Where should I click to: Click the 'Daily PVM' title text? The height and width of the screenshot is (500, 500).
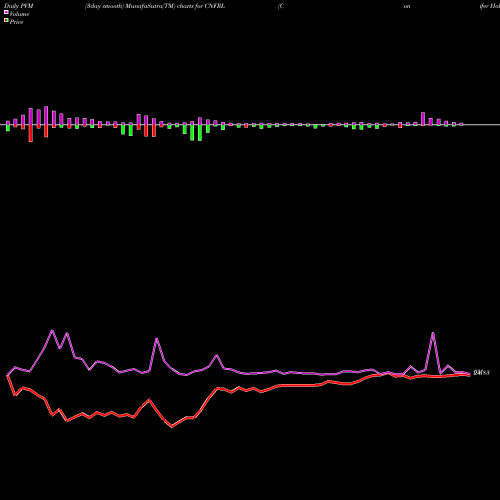[x=19, y=6]
